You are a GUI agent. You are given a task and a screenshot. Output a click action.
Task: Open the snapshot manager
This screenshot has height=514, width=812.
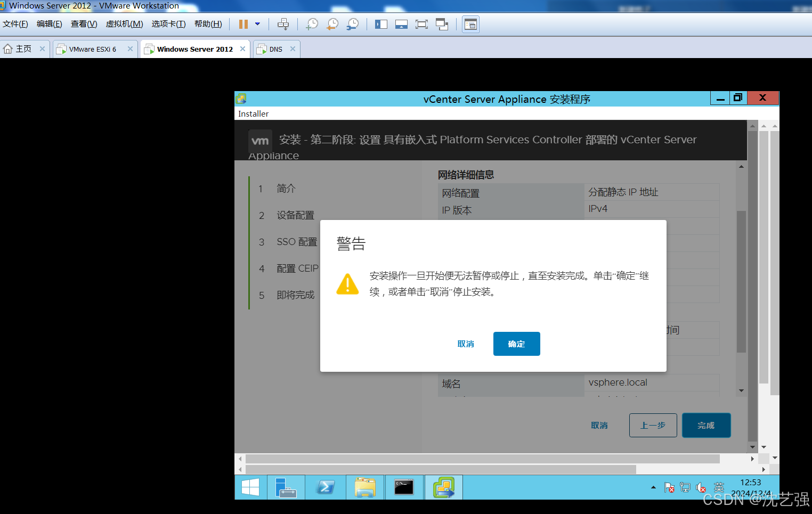pyautogui.click(x=353, y=24)
